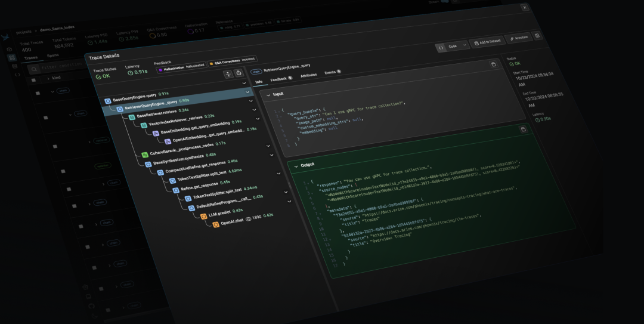Click the chain tag beside RetrieverQueryEngine._query header
Image resolution: width=644 pixels, height=324 pixels.
[256, 72]
